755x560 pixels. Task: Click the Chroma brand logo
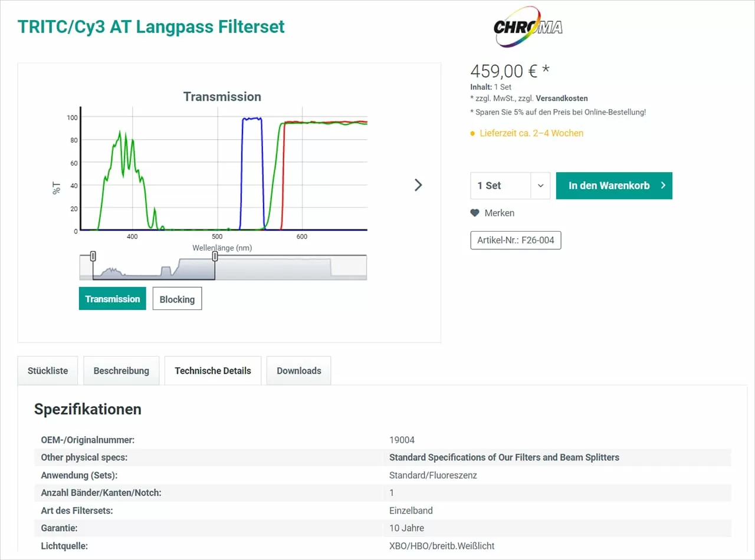click(527, 27)
